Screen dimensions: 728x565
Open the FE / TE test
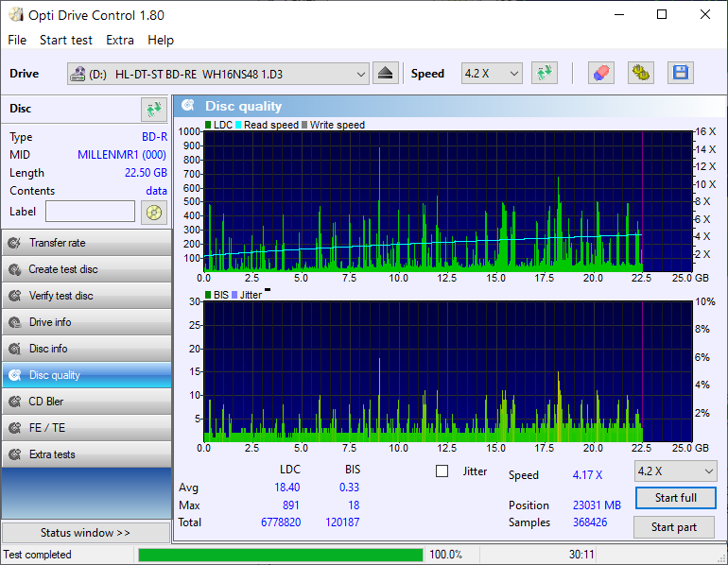click(86, 428)
